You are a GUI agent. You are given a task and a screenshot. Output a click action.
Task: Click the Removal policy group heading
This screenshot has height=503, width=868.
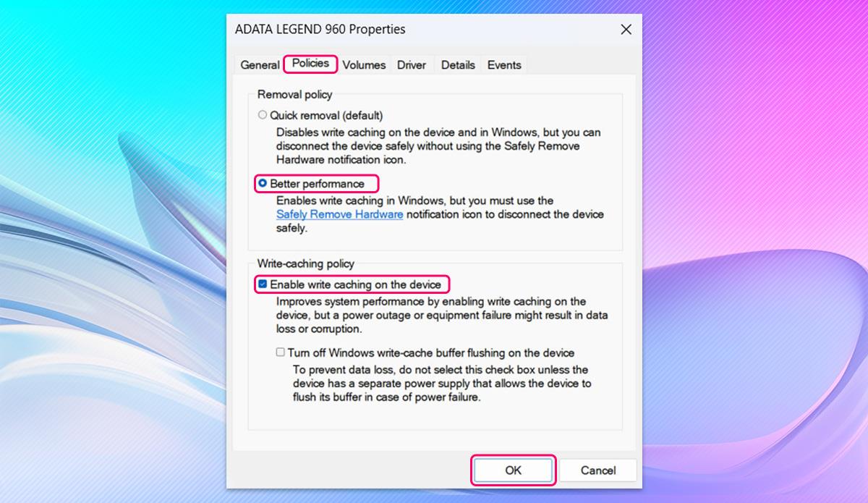point(295,94)
